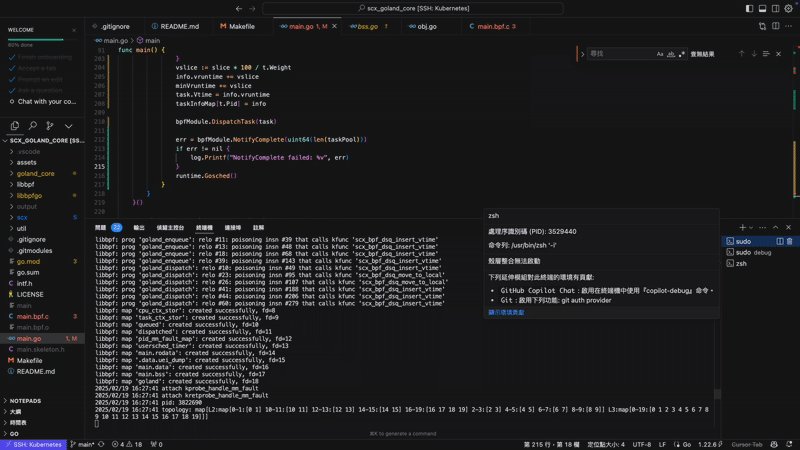Viewport: 800px width, 450px height.
Task: Toggle regular expression search in find widget
Action: (682, 54)
